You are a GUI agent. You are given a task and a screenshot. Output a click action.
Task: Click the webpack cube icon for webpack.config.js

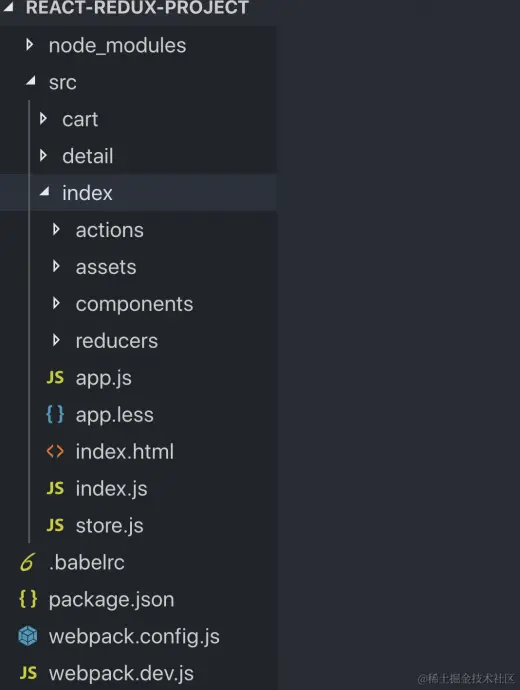[x=28, y=636]
